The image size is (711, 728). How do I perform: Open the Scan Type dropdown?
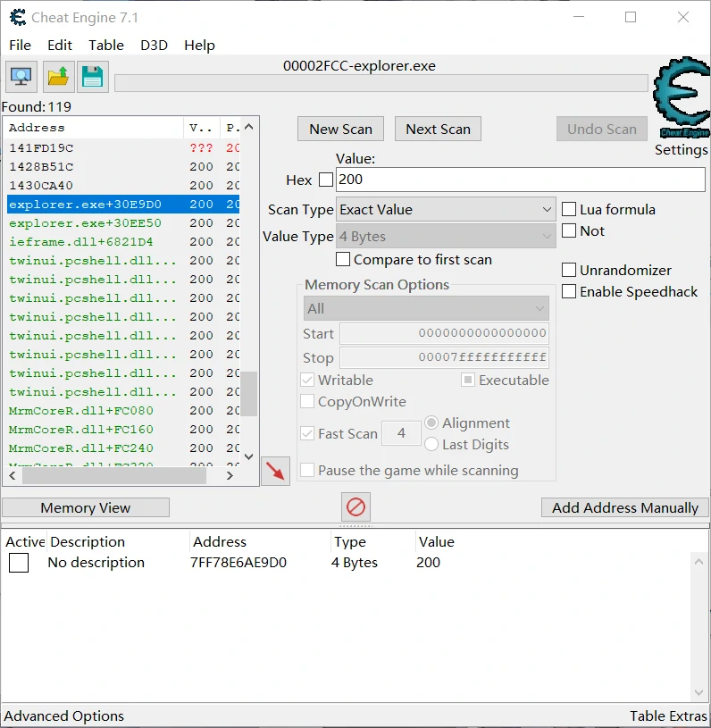click(447, 210)
